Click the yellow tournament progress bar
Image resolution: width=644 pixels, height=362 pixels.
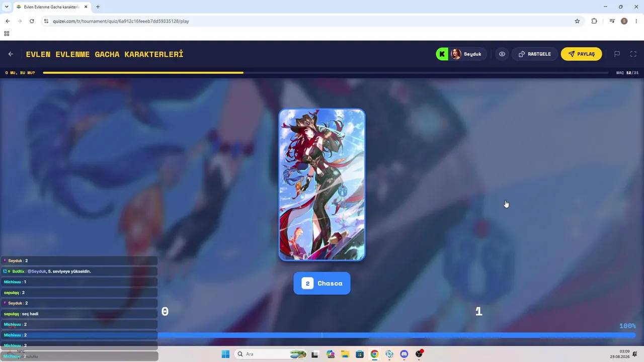coord(143,73)
